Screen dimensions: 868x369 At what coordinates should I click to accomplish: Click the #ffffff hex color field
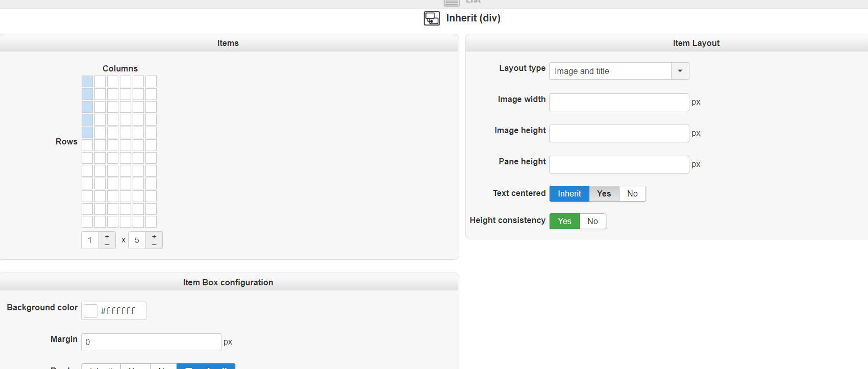pos(121,311)
